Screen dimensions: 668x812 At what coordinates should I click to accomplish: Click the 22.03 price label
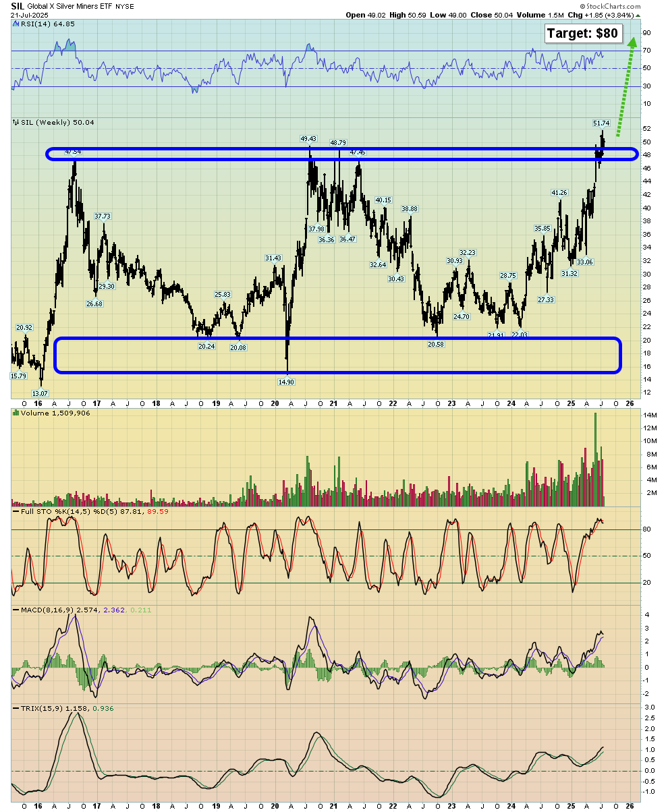click(x=519, y=335)
